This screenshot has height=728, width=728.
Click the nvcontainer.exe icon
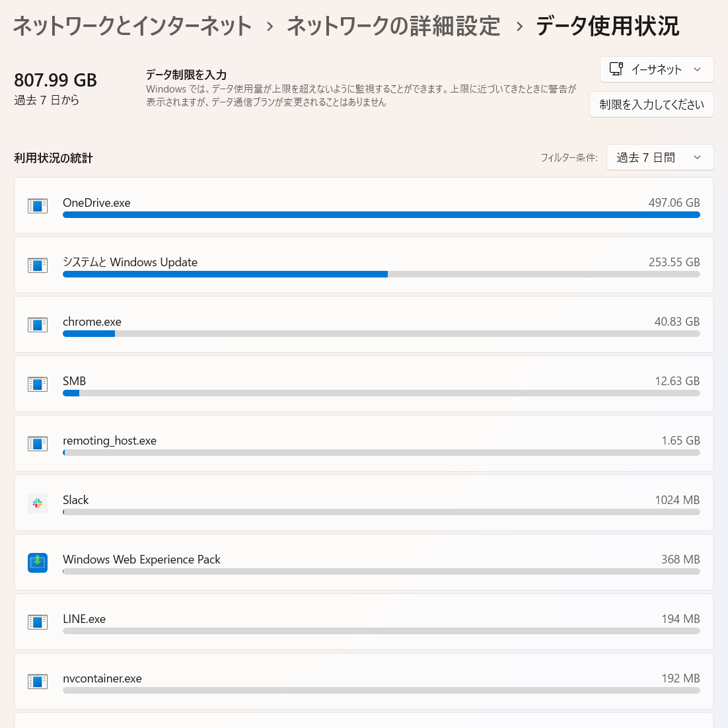[38, 681]
